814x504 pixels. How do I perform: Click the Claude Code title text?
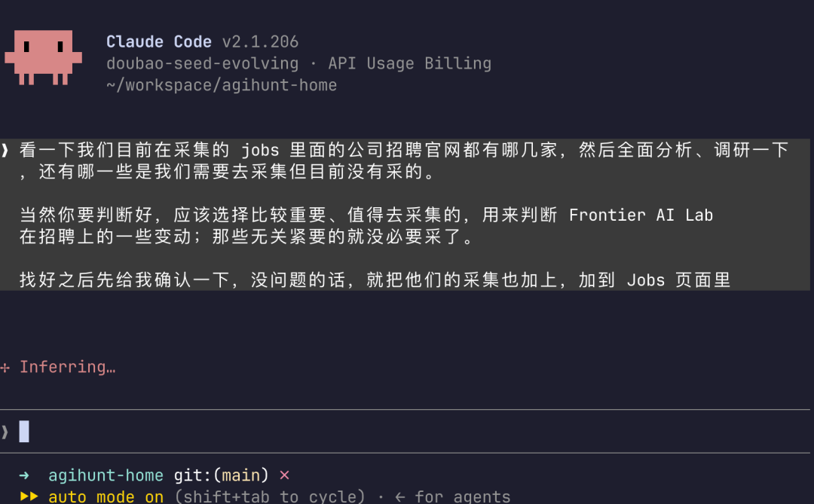159,41
